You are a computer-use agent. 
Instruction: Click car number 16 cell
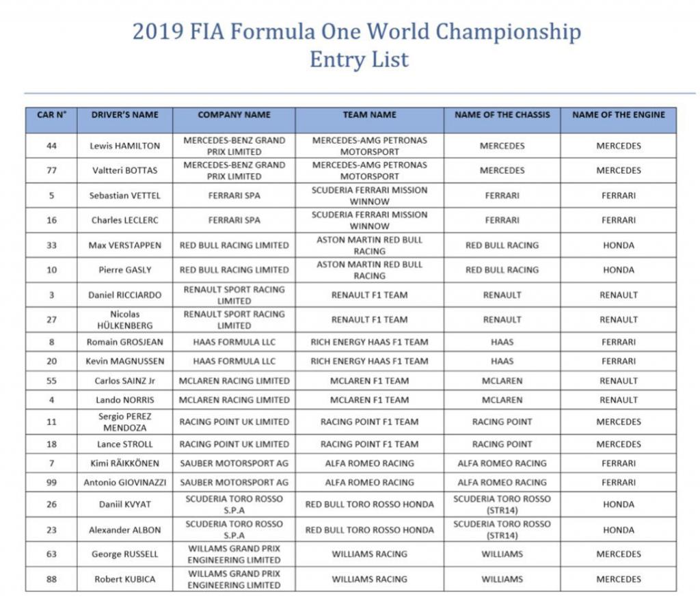(x=51, y=220)
